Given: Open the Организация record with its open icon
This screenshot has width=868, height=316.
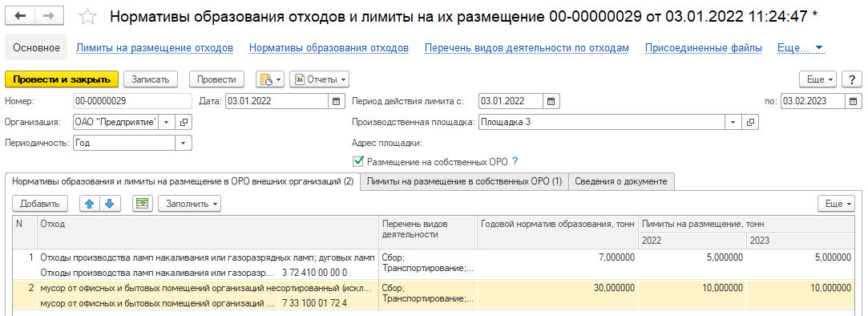Looking at the screenshot, I should [x=184, y=122].
